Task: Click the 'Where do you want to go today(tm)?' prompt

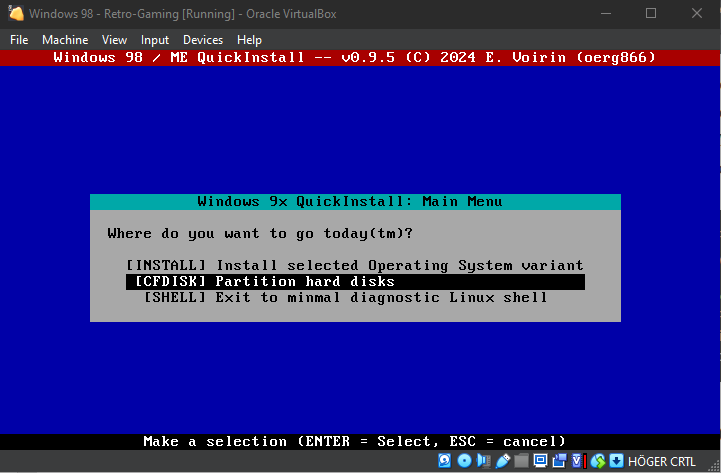Action: [260, 234]
